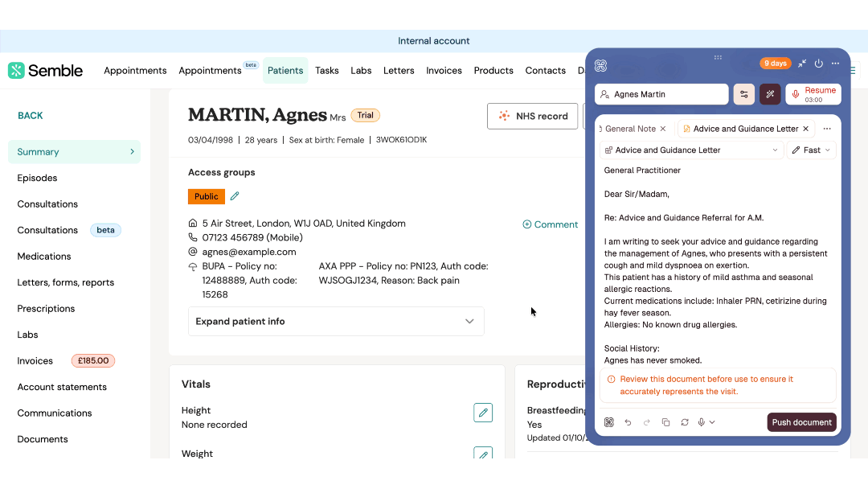The height and width of the screenshot is (489, 868).
Task: Expand patient info section
Action: coord(336,321)
